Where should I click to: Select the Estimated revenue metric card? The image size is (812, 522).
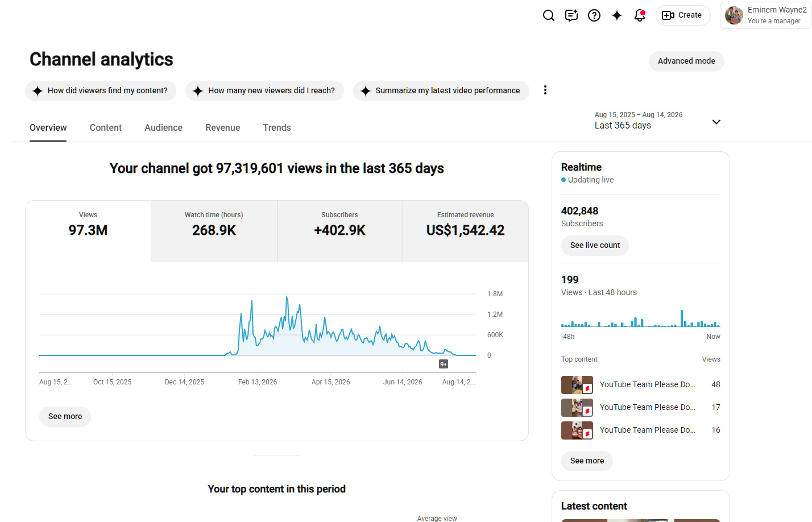[466, 231]
